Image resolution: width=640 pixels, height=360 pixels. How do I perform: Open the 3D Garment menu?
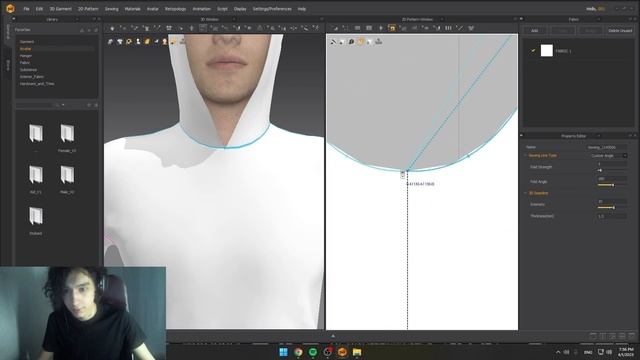click(x=60, y=9)
